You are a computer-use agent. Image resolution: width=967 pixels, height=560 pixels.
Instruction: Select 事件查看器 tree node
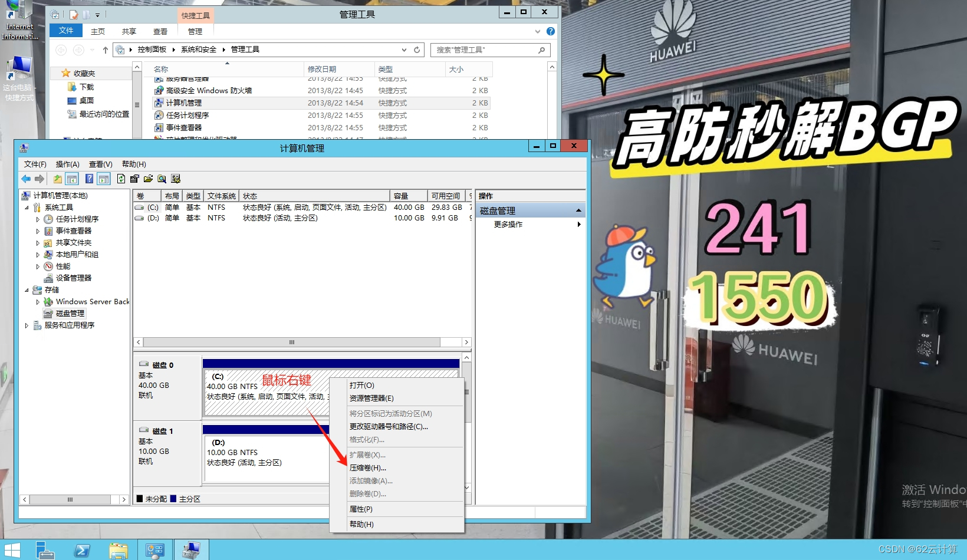[74, 231]
